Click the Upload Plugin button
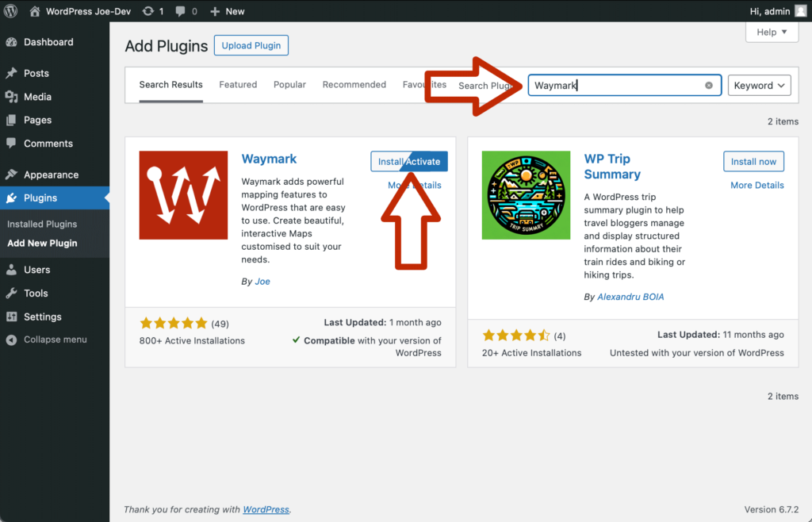 pyautogui.click(x=251, y=45)
